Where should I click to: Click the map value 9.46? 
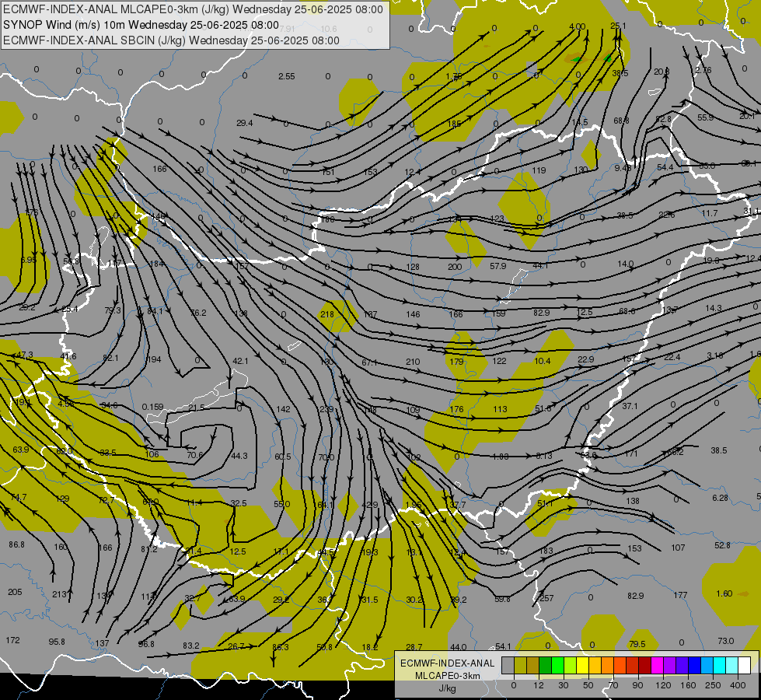pos(623,167)
